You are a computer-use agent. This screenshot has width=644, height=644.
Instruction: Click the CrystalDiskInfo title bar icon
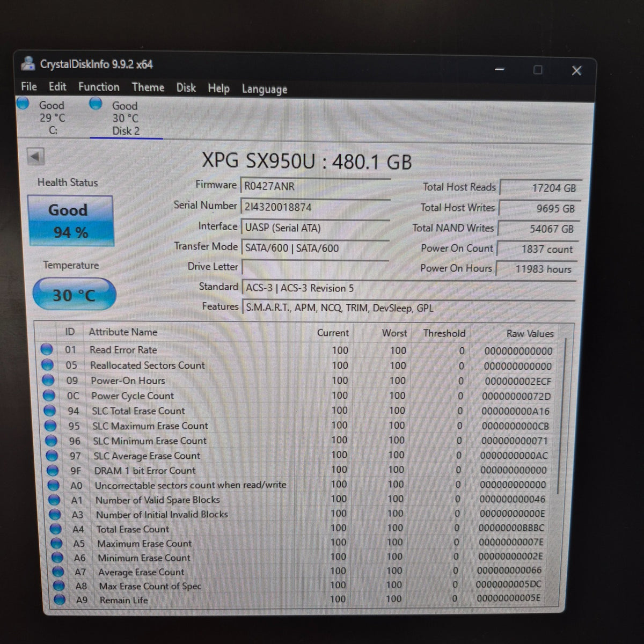click(x=28, y=64)
